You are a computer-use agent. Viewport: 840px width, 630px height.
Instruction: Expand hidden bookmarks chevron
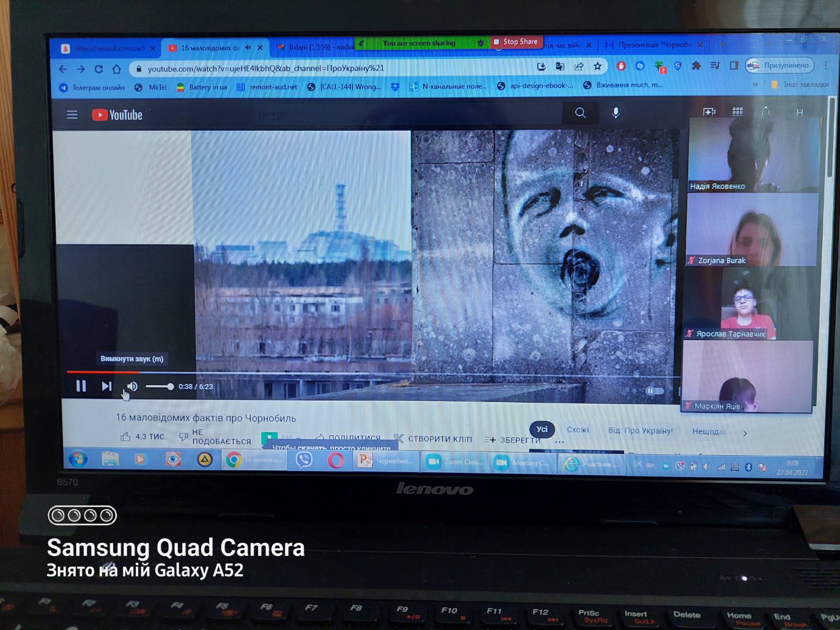pos(755,84)
